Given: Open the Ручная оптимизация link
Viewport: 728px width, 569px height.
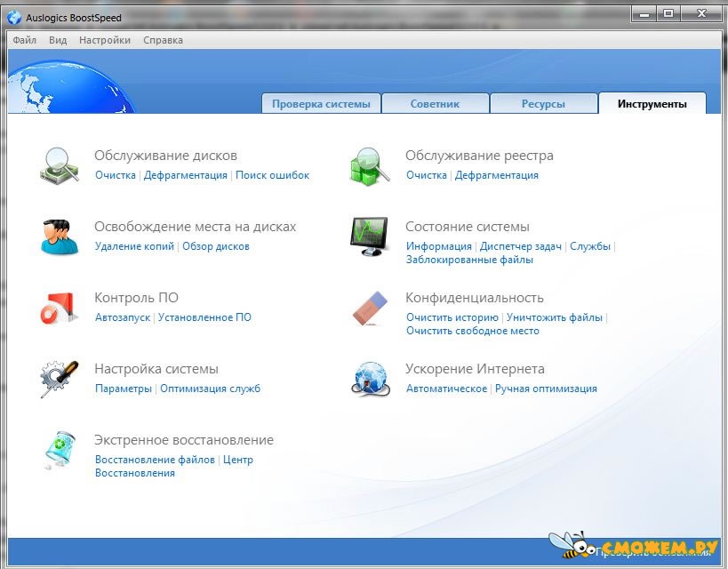Looking at the screenshot, I should tap(546, 389).
